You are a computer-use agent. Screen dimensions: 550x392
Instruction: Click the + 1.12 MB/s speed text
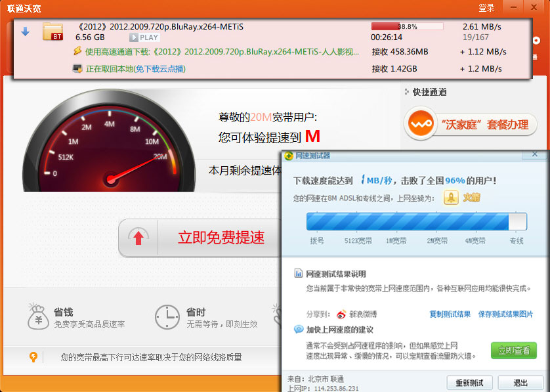point(483,52)
